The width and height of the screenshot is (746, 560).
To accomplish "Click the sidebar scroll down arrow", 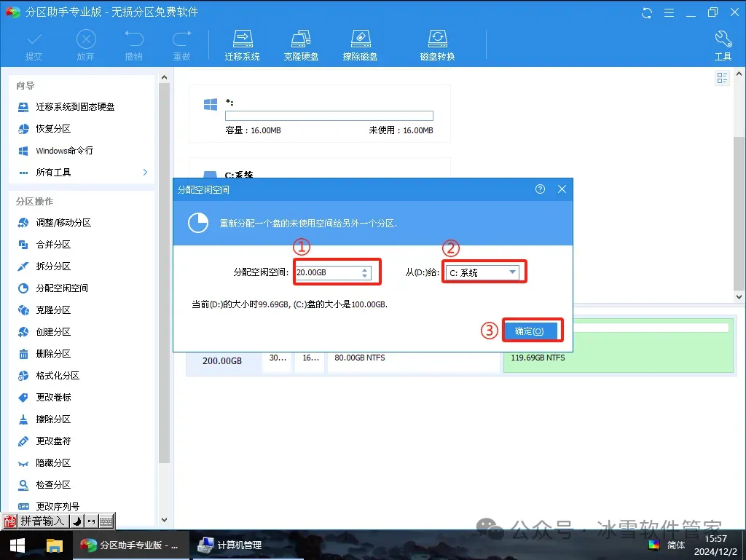I will 164,520.
